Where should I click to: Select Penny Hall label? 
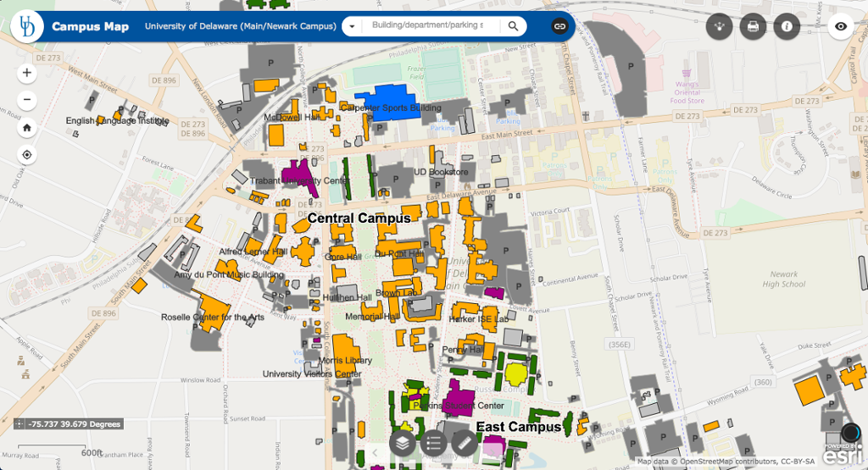463,350
